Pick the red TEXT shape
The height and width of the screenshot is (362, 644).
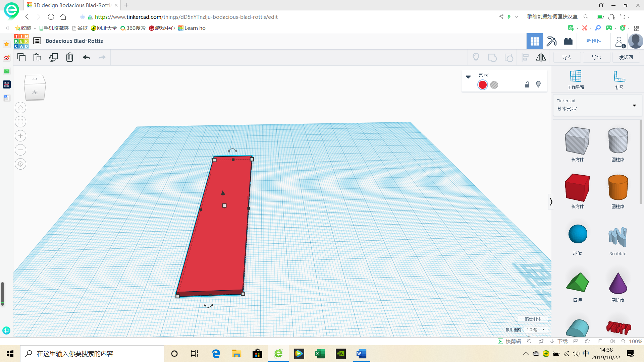(x=619, y=327)
